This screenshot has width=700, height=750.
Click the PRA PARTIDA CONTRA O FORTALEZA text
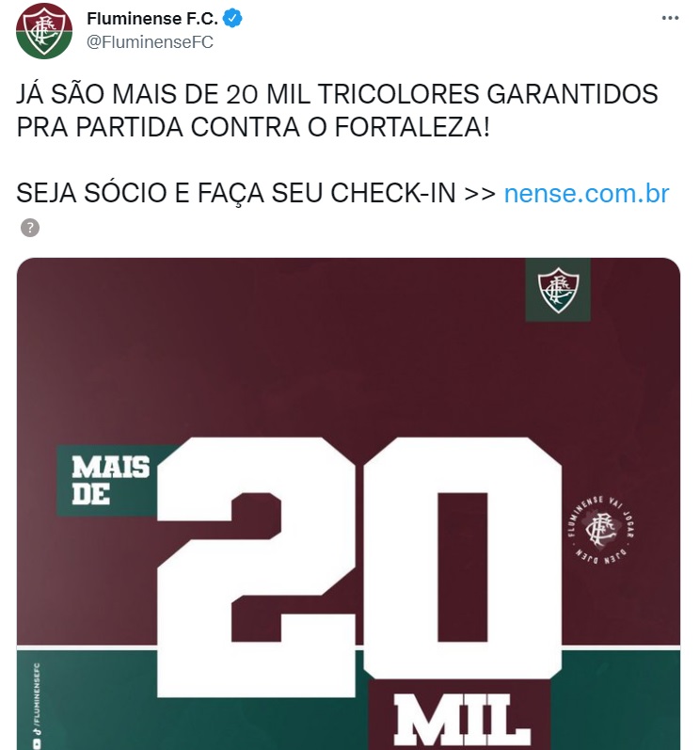253,127
